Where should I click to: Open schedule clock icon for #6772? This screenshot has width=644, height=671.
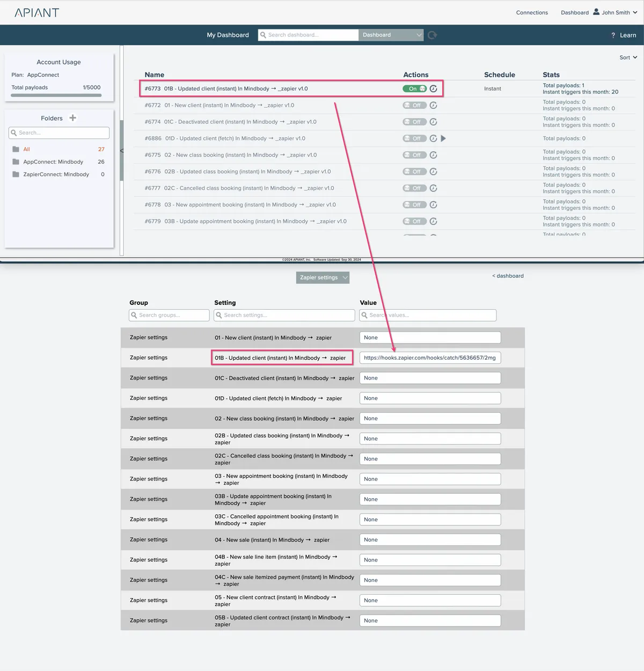tap(434, 105)
